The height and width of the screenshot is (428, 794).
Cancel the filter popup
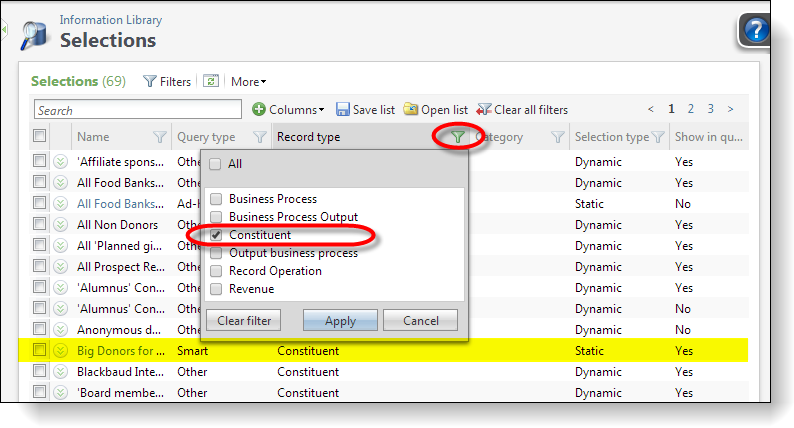(421, 320)
